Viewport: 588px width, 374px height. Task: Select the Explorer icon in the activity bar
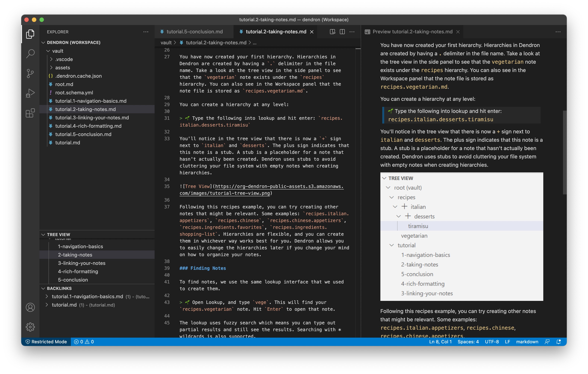click(30, 34)
